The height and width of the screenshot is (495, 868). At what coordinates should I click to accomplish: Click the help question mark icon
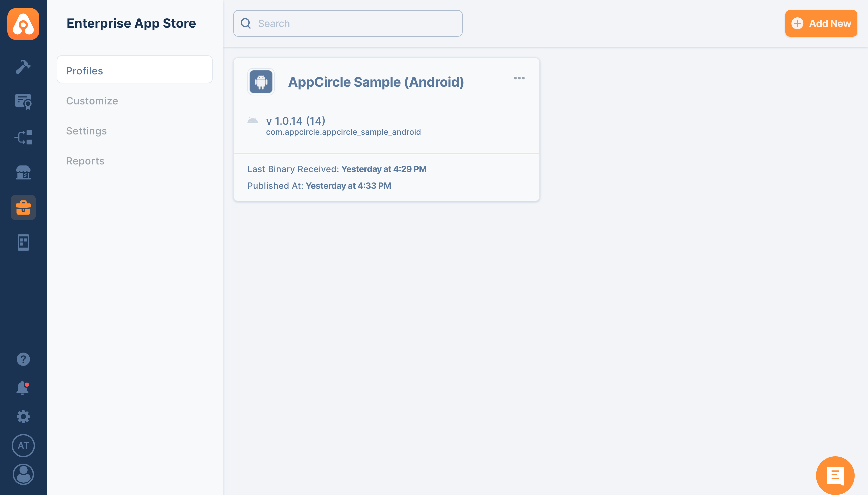pos(23,359)
